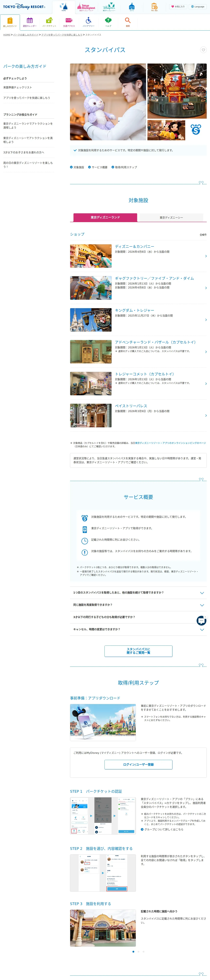The height and width of the screenshot is (980, 210).
Task: Go to the Tokyo Disneyland logo tab
Action: 86,7
